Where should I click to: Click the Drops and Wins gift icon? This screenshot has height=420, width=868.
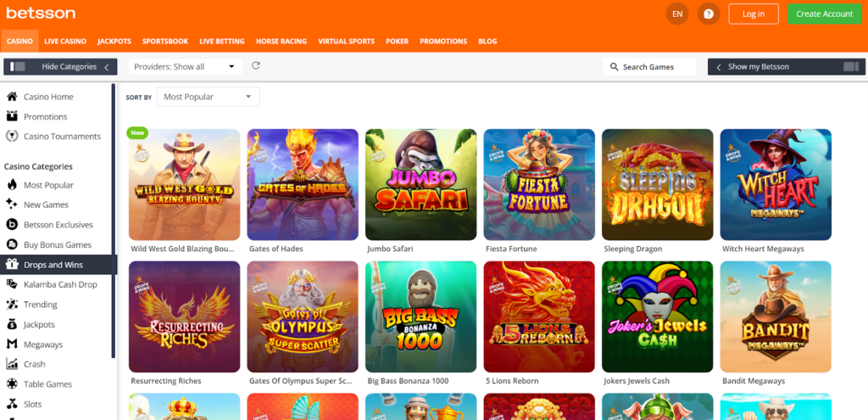pos(12,265)
